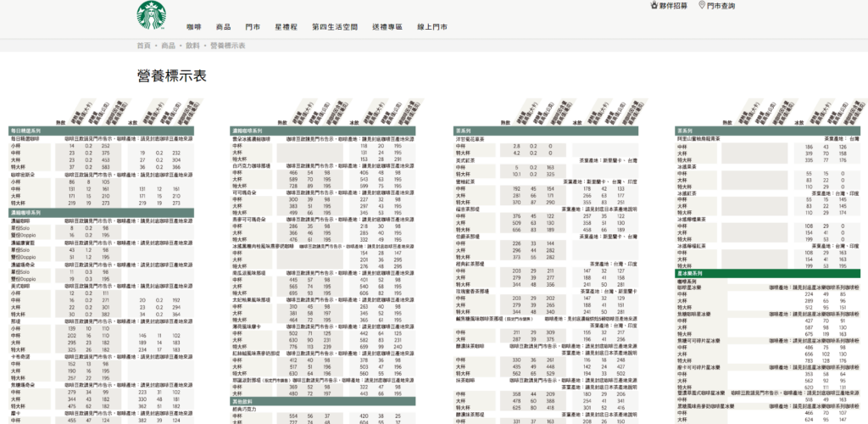The width and height of the screenshot is (868, 424).
Task: Select the 英式紅茶 product row
Action: [546, 160]
